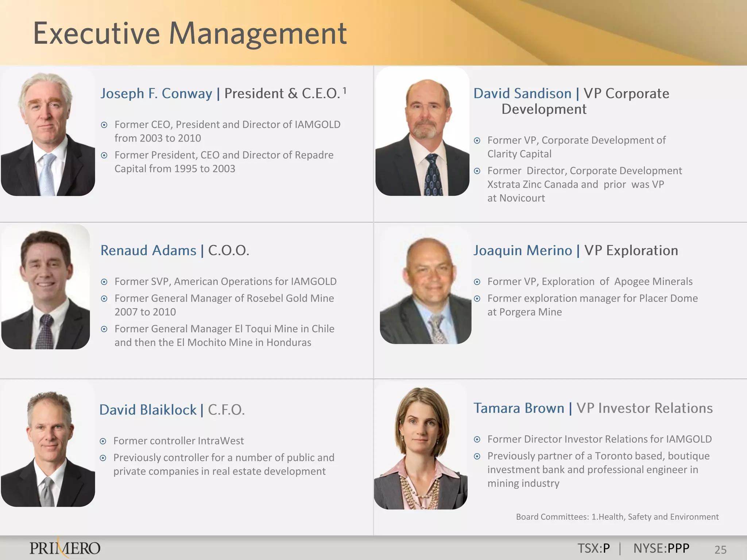747x560 pixels.
Task: Click 'private companies in real estate development'
Action: coord(219,471)
